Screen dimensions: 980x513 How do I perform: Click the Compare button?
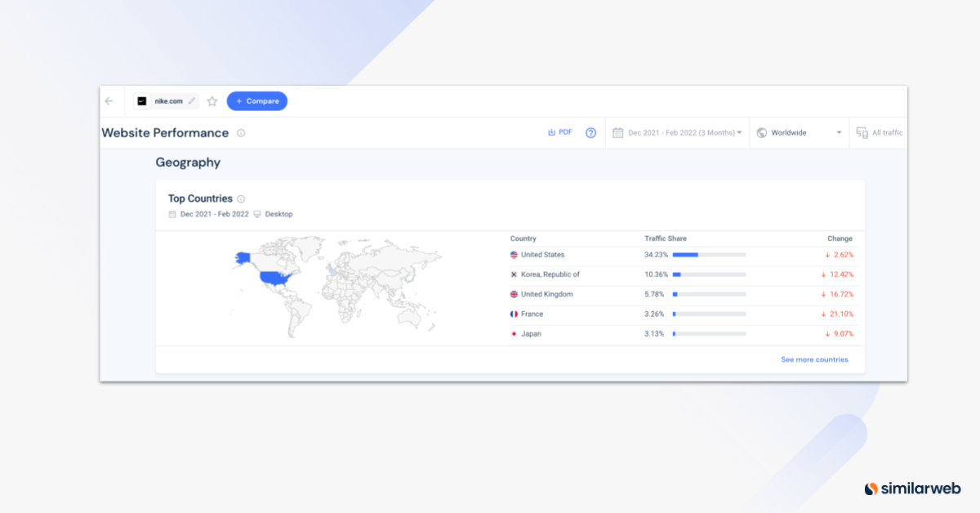(257, 101)
